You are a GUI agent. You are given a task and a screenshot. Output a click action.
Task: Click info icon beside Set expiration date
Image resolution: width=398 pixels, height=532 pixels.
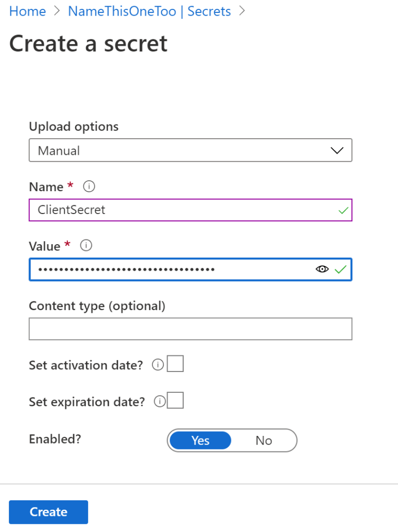pos(160,402)
